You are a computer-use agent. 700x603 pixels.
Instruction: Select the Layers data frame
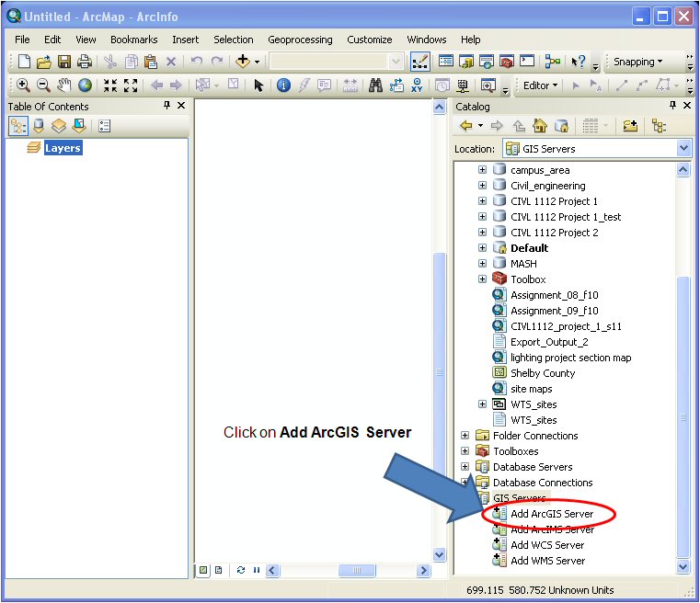pyautogui.click(x=63, y=148)
